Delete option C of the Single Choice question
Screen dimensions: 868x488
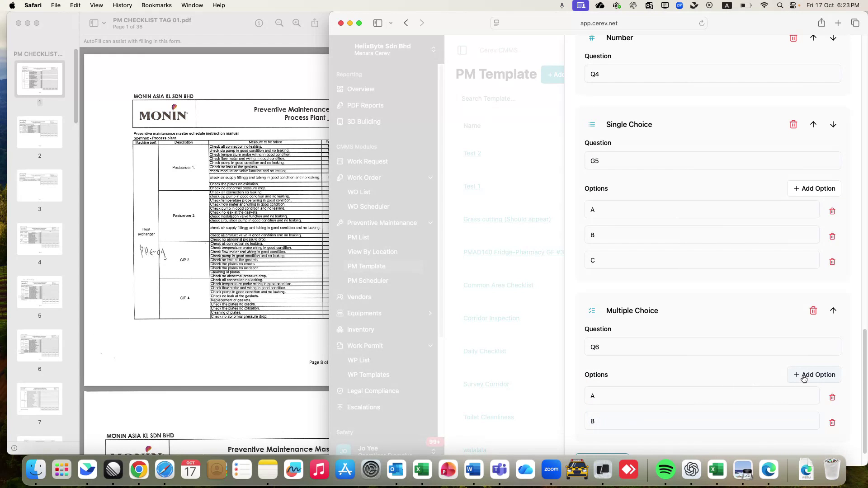tap(832, 262)
